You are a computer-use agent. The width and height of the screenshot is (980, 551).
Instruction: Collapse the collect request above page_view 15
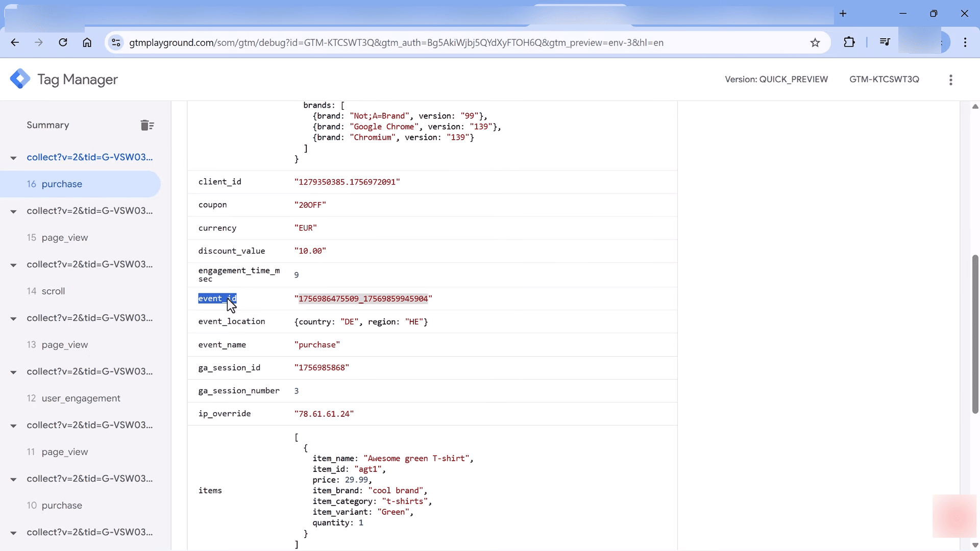(x=13, y=211)
